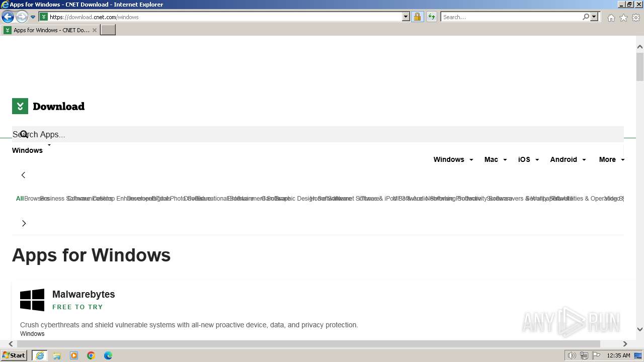Click the vertical scrollbar up arrow

(x=640, y=47)
